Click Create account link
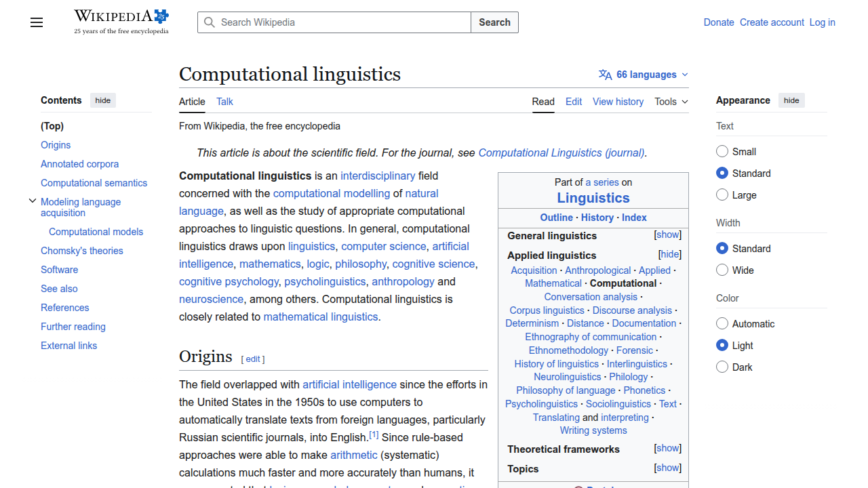 (x=772, y=22)
